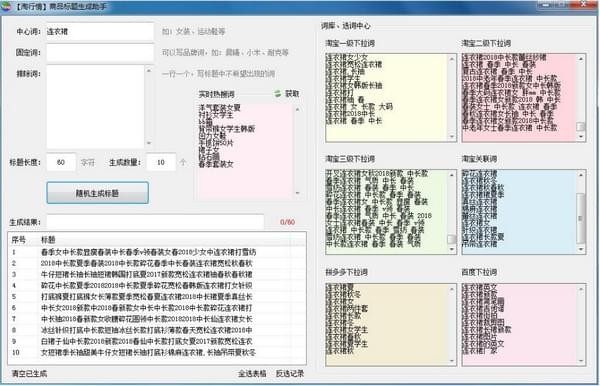Click the 随机生成标题 button
Screen dimensions: 600x386
click(x=98, y=193)
